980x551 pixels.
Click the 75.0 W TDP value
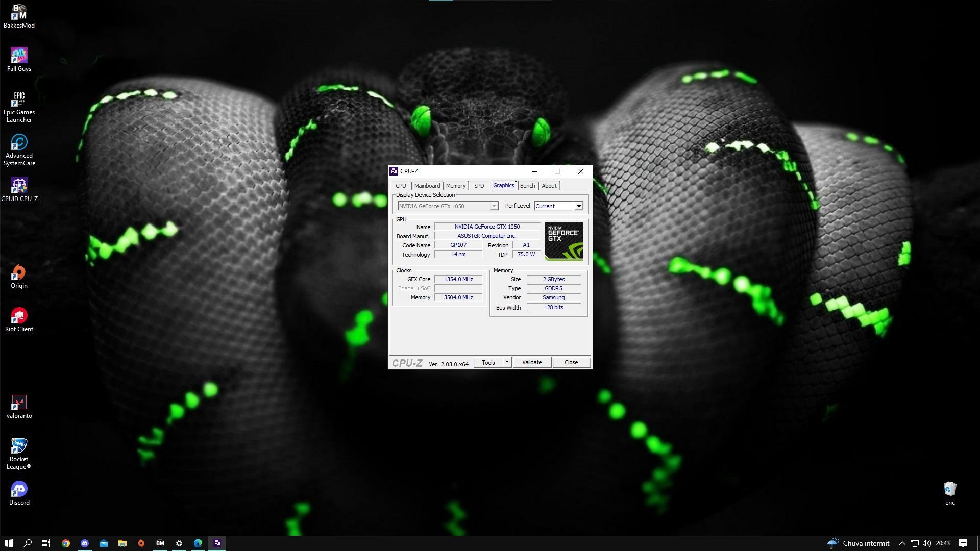pos(526,254)
